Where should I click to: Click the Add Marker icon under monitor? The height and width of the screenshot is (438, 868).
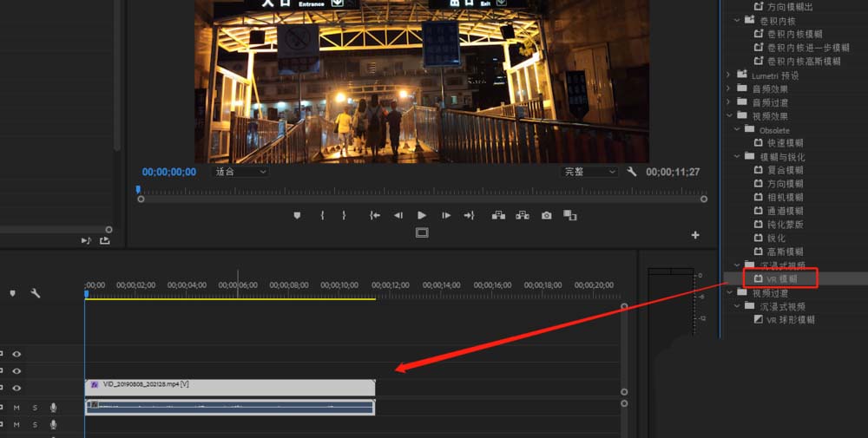(297, 215)
